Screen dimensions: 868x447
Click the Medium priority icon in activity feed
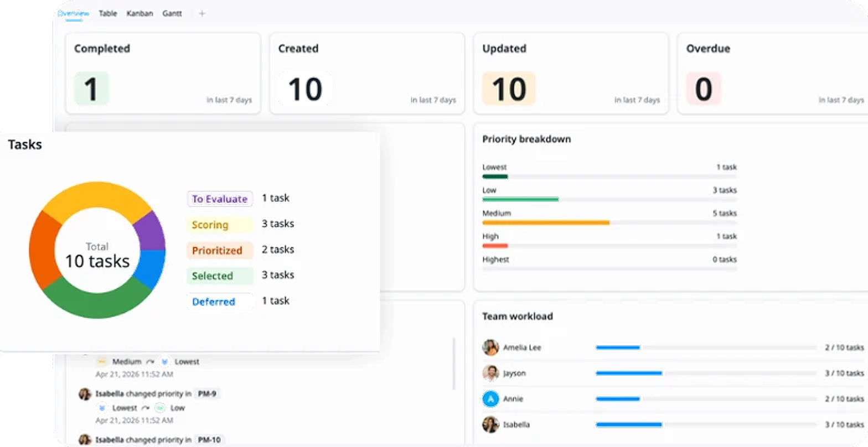pyautogui.click(x=102, y=361)
